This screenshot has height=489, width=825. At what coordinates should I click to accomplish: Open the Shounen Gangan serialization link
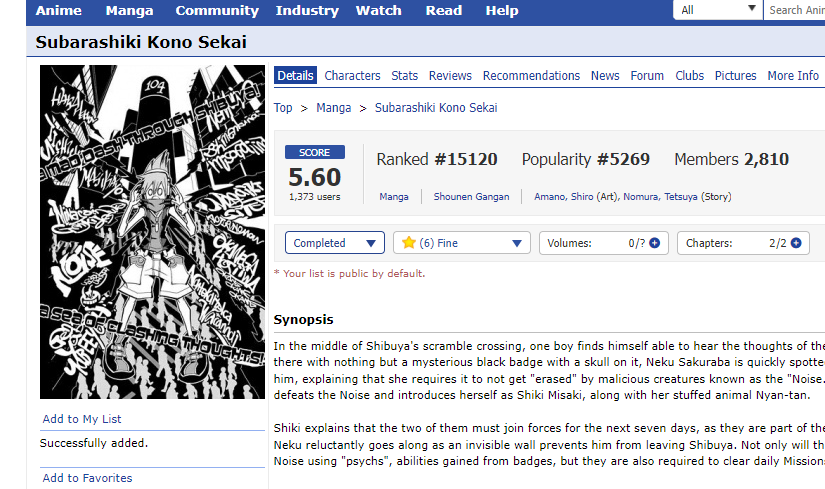coord(471,197)
